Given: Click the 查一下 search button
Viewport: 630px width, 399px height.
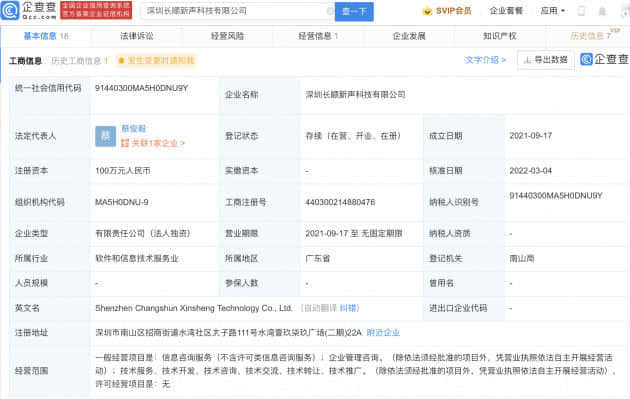Looking at the screenshot, I should tap(354, 12).
